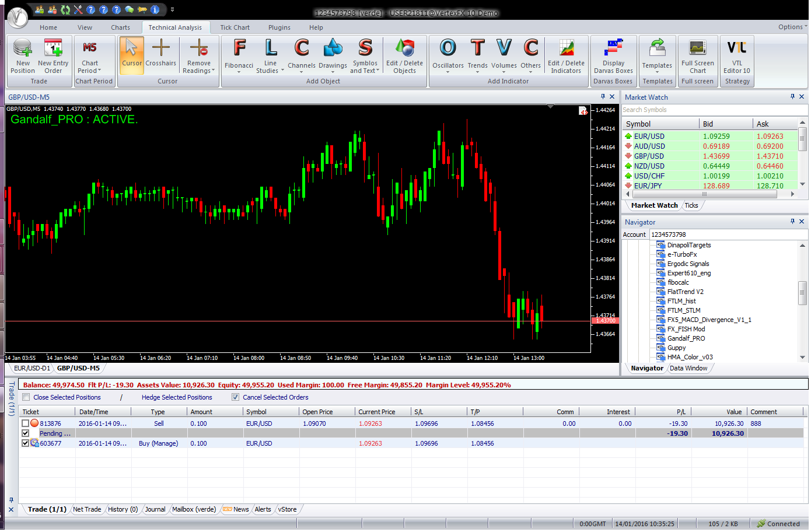The height and width of the screenshot is (532, 811).
Task: Click the Connected status in status bar
Action: pos(779,523)
